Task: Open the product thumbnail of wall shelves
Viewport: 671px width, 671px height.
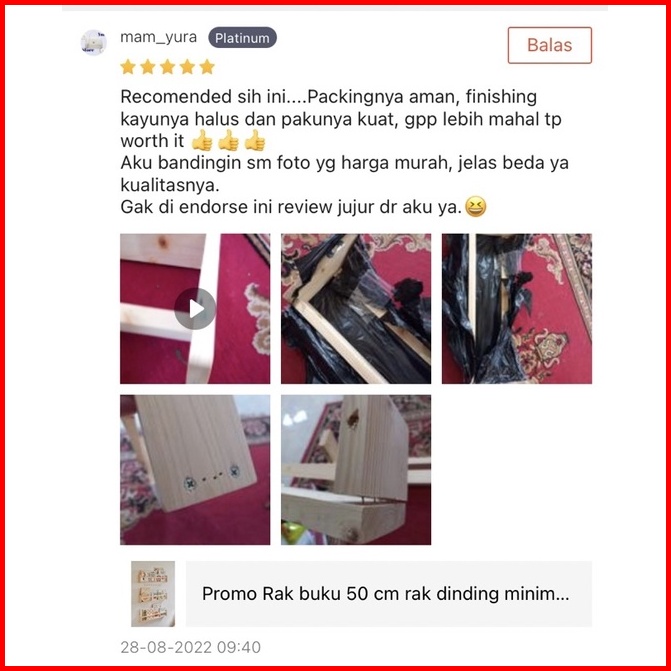Action: (x=153, y=594)
